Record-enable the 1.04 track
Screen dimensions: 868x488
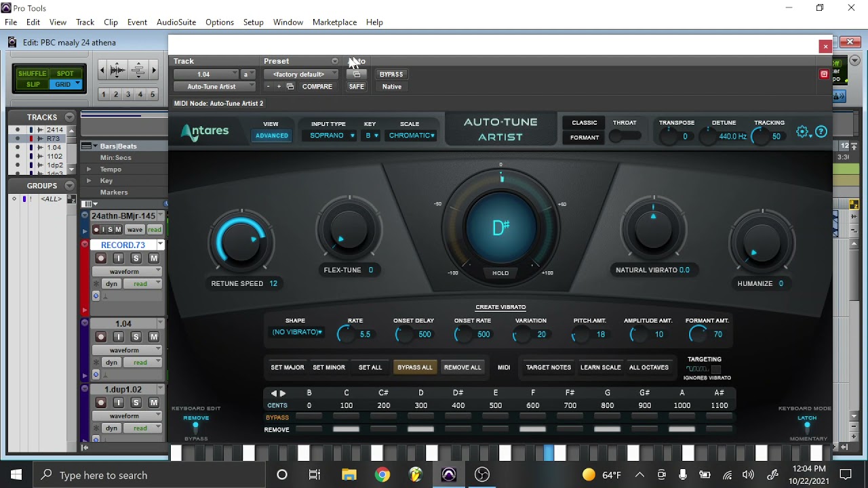point(101,337)
